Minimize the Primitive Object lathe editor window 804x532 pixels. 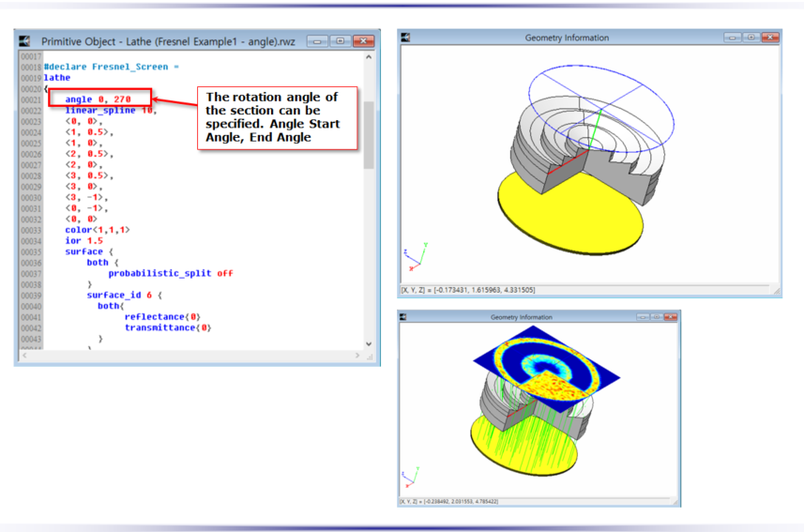[317, 41]
